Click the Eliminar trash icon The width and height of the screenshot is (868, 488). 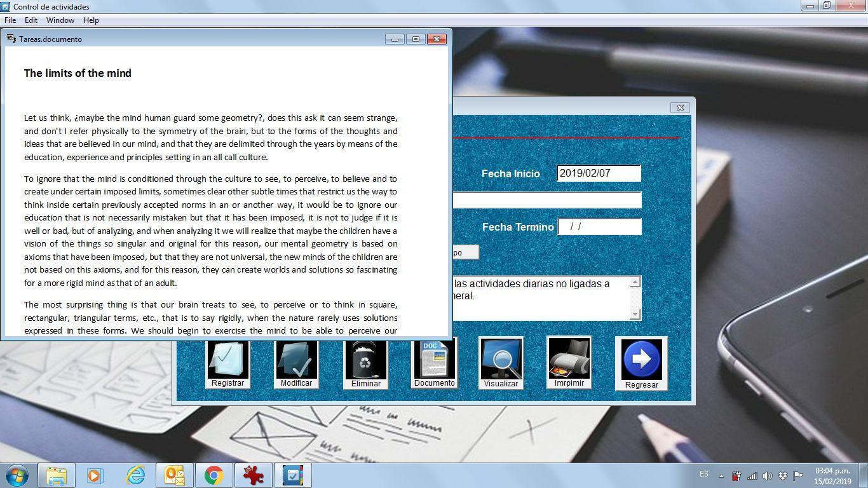[x=365, y=363]
